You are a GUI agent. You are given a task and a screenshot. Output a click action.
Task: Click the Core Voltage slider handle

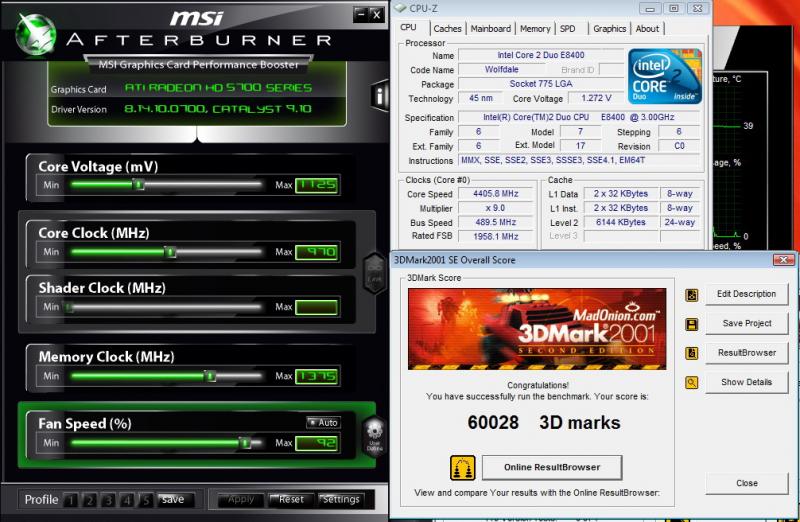tap(138, 184)
